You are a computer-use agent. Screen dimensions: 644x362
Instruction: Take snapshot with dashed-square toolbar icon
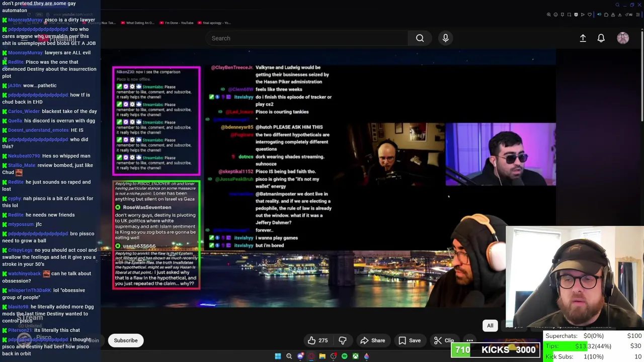(x=569, y=15)
